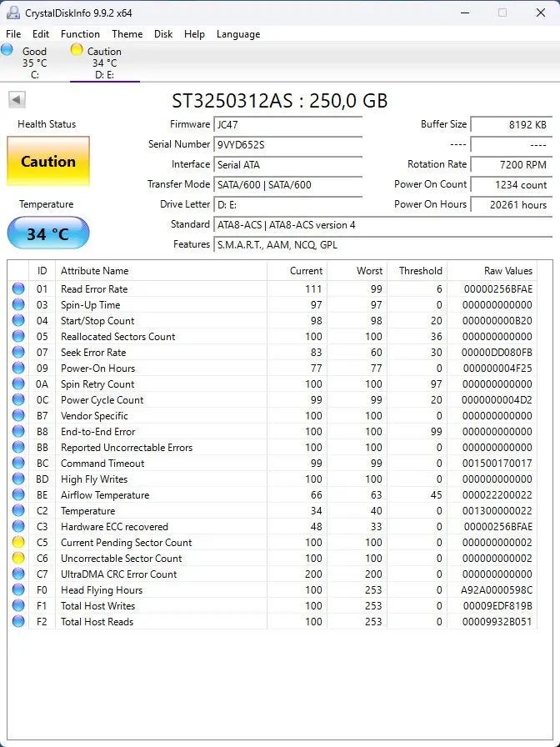Viewport: 560px width, 747px height.
Task: Click the status dot for Vendor Specific
Action: (18, 415)
